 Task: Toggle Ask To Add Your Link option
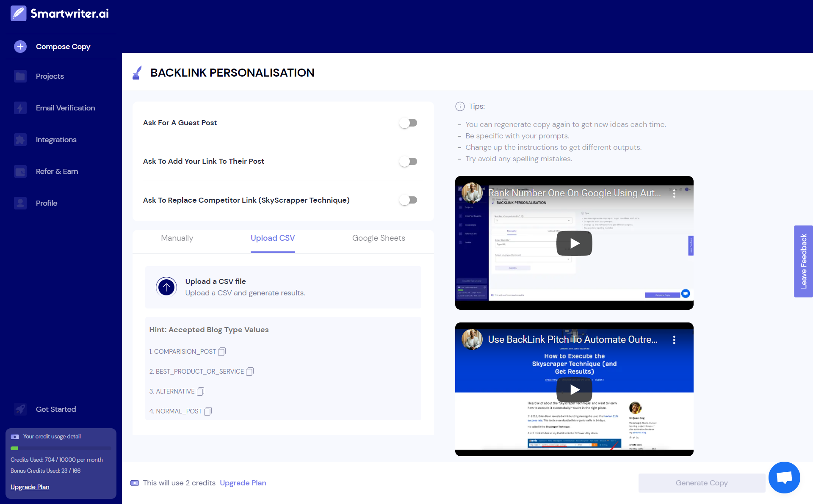click(x=408, y=161)
